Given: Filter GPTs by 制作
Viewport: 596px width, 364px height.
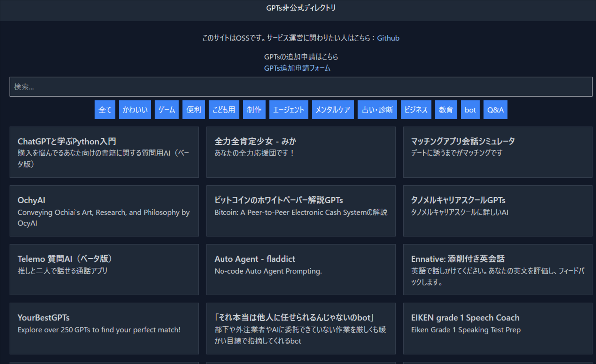Looking at the screenshot, I should [x=254, y=110].
